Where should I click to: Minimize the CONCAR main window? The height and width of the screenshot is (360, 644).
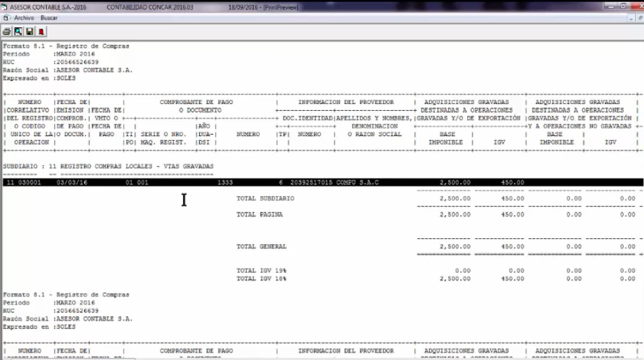tap(610, 7)
